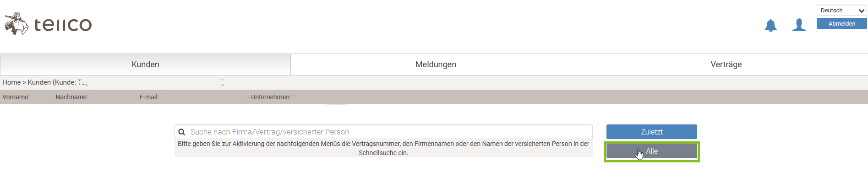Viewport: 868px width, 172px height.
Task: Go to the Verträge tab
Action: 726,64
